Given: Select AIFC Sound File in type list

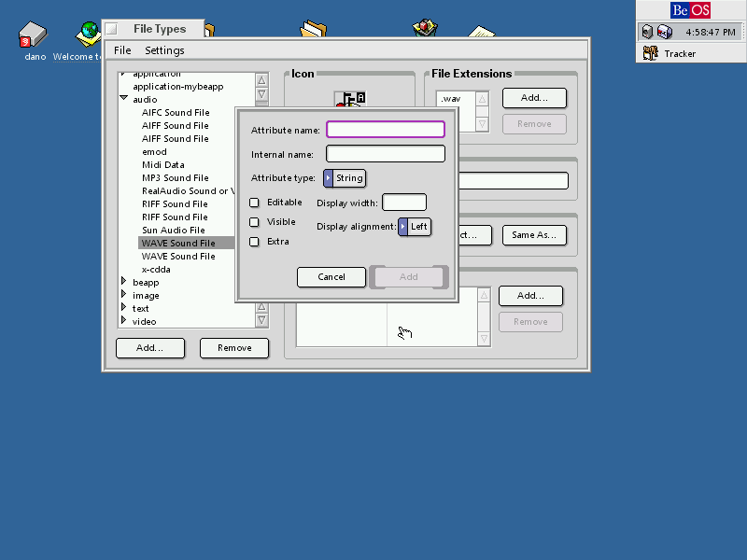Looking at the screenshot, I should click(x=176, y=113).
